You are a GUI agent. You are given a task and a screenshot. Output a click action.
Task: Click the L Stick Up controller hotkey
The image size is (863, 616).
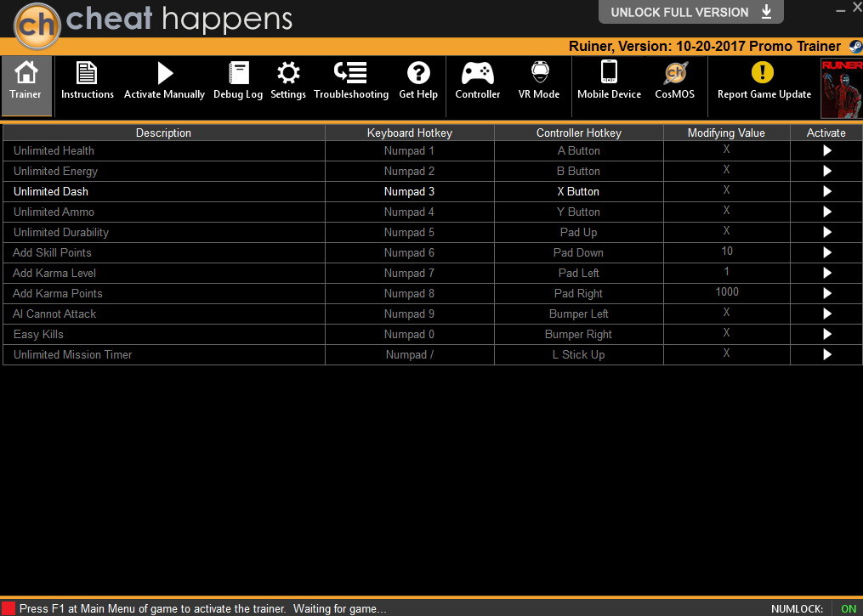point(578,355)
